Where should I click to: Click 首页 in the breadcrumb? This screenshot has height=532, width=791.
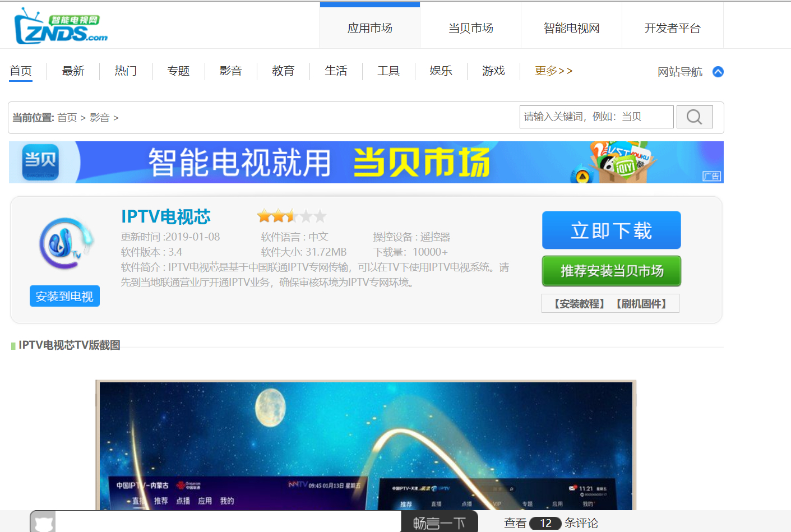click(x=67, y=118)
